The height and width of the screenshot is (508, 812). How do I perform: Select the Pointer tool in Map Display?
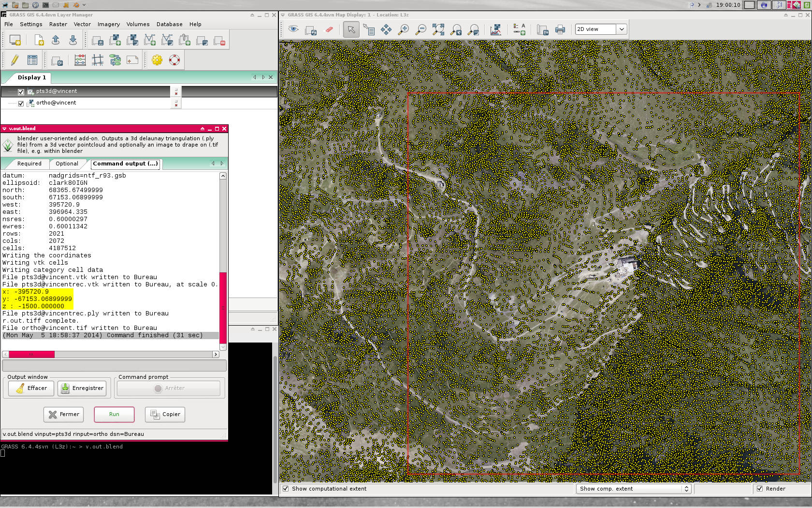[x=351, y=30]
